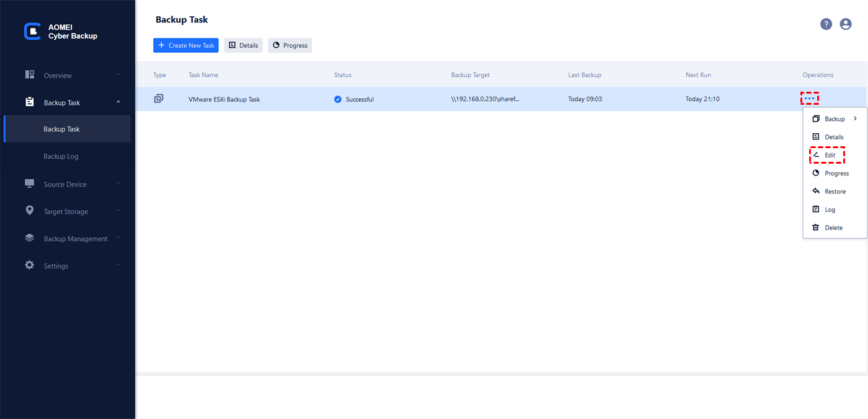This screenshot has width=868, height=419.
Task: Click the Backup Task page title
Action: (182, 20)
